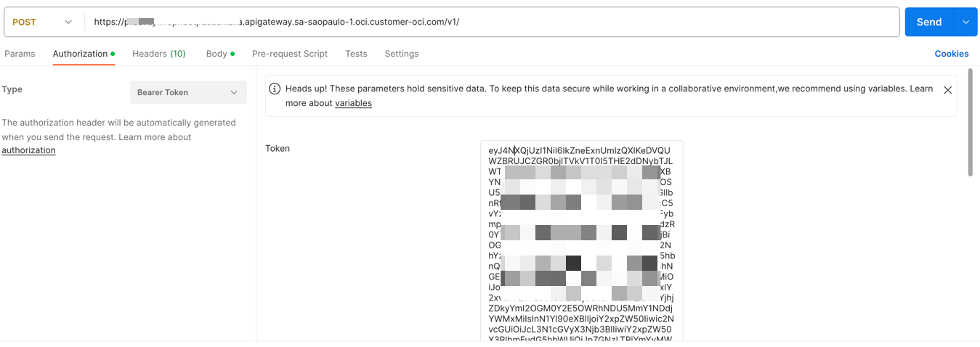Select the Authorization tab
Image resolution: width=980 pixels, height=347 pixels.
[80, 54]
